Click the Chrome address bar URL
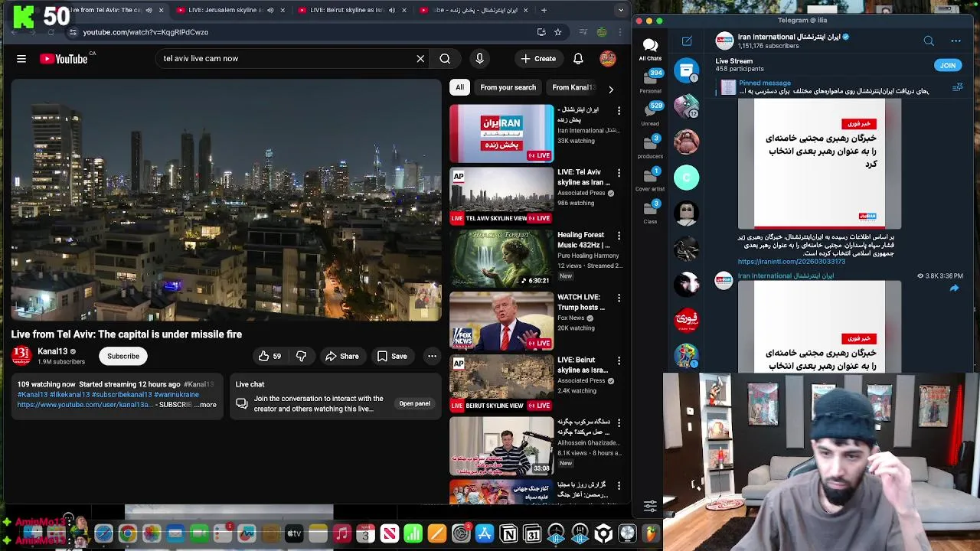Viewport: 980px width, 551px height. coord(145,32)
